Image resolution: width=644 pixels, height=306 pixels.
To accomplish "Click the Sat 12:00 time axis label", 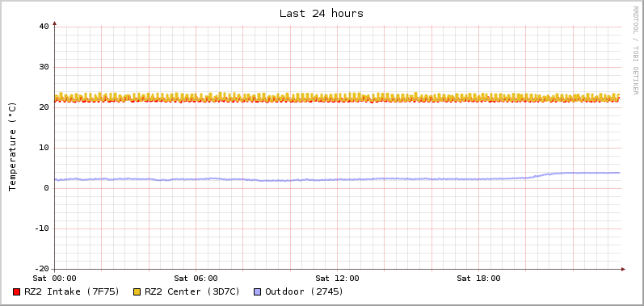I will point(337,279).
